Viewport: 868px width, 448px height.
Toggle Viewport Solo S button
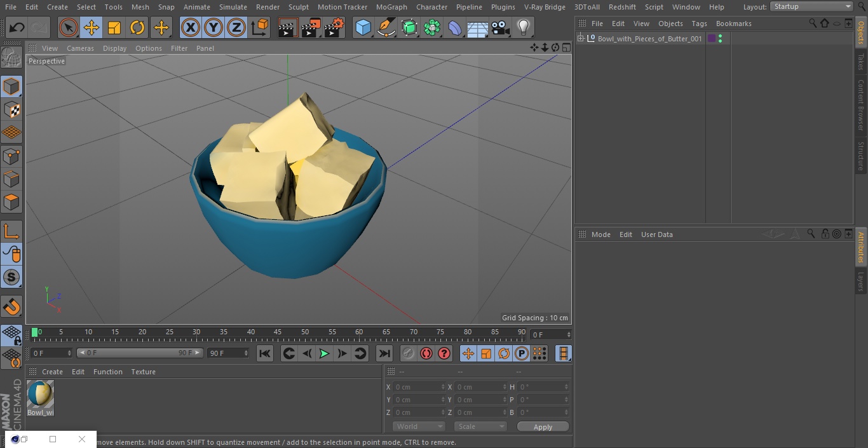point(11,277)
